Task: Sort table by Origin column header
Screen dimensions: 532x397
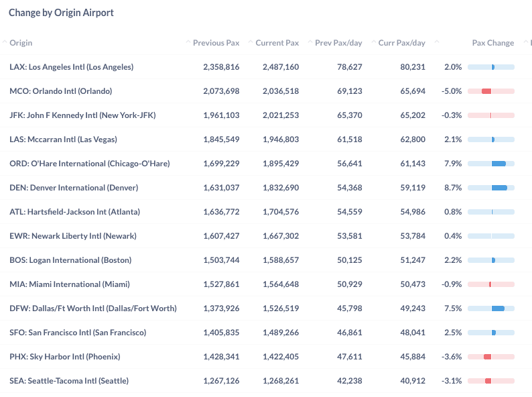Action: click(x=21, y=43)
